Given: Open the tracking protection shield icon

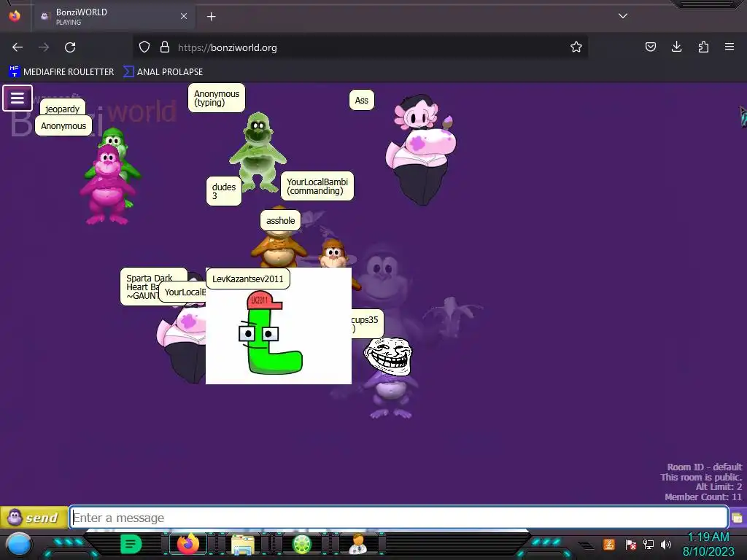Looking at the screenshot, I should click(x=144, y=47).
